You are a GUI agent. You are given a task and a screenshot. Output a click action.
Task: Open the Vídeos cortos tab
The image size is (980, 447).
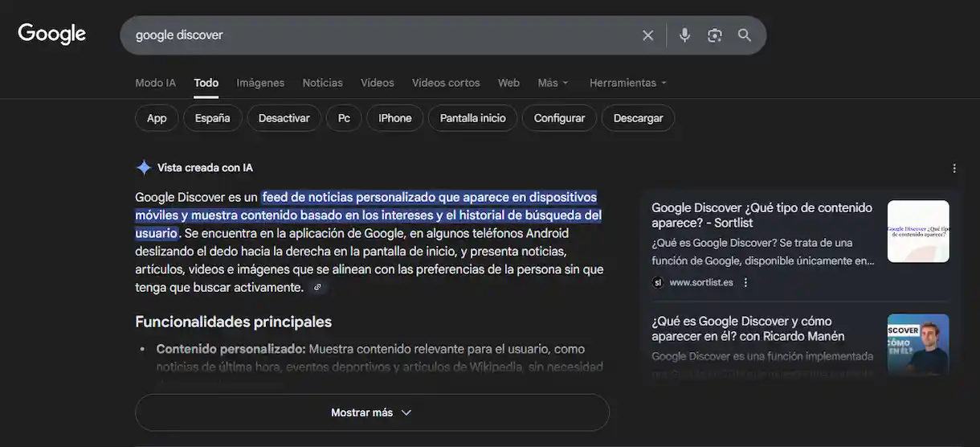446,83
